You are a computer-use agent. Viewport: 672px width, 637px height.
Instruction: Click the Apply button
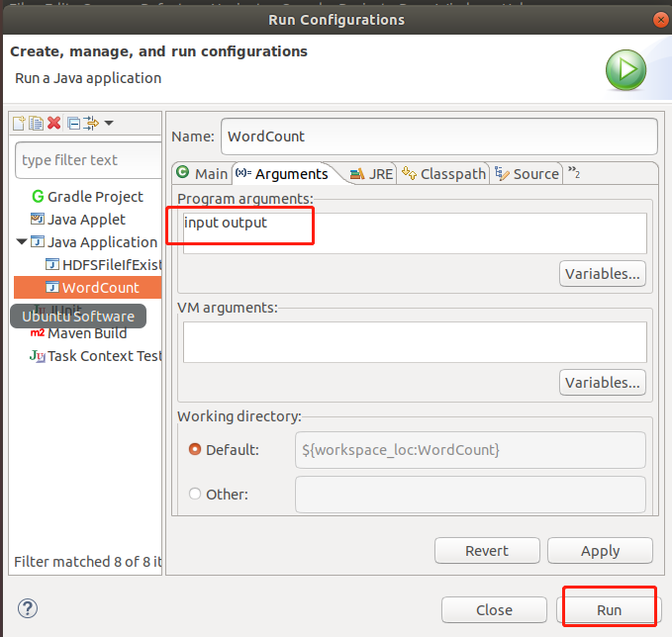[x=600, y=551]
